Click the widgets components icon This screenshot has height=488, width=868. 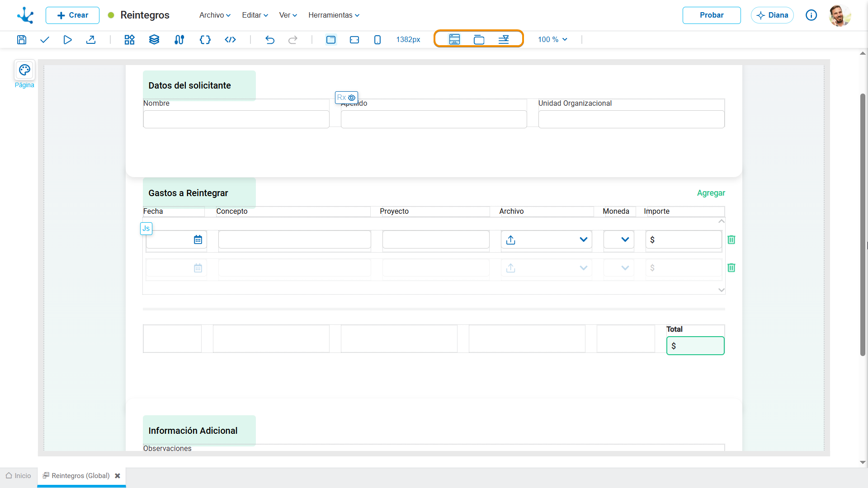[129, 40]
